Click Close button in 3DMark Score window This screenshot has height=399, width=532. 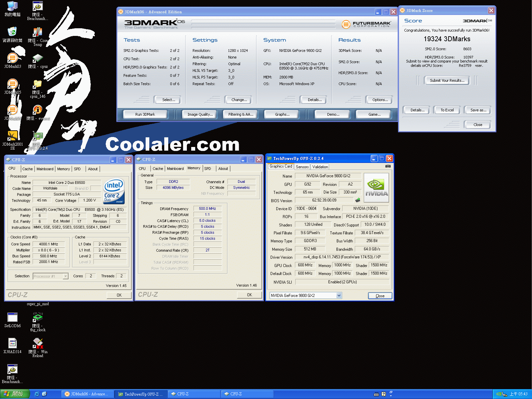coord(477,125)
